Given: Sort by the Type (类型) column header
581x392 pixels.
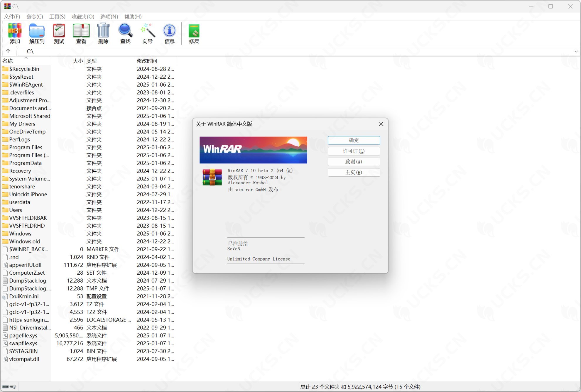Looking at the screenshot, I should pos(110,61).
